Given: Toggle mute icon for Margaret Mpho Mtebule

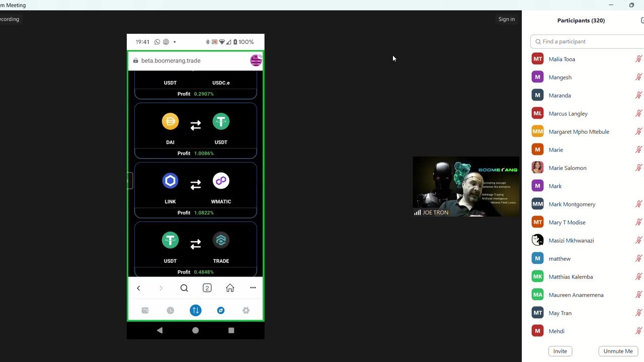Looking at the screenshot, I should tap(638, 132).
